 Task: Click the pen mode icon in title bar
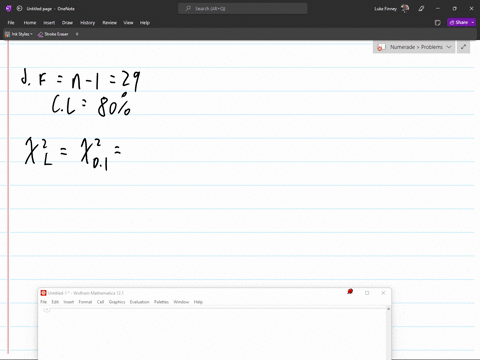pyautogui.click(x=421, y=9)
